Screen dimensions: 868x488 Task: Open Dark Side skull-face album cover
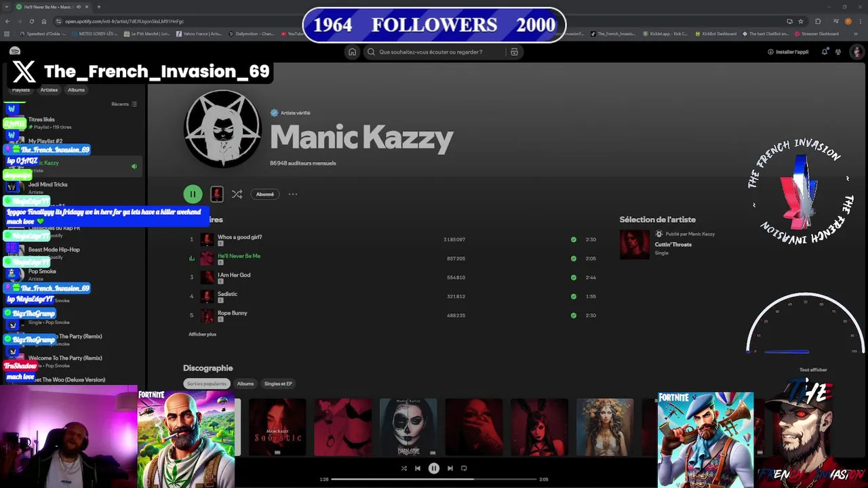pyautogui.click(x=408, y=427)
